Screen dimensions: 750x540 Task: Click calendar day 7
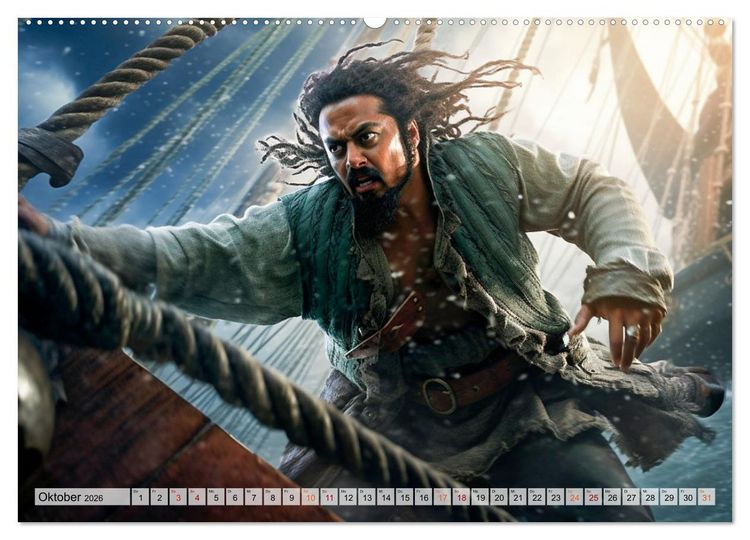click(x=254, y=497)
